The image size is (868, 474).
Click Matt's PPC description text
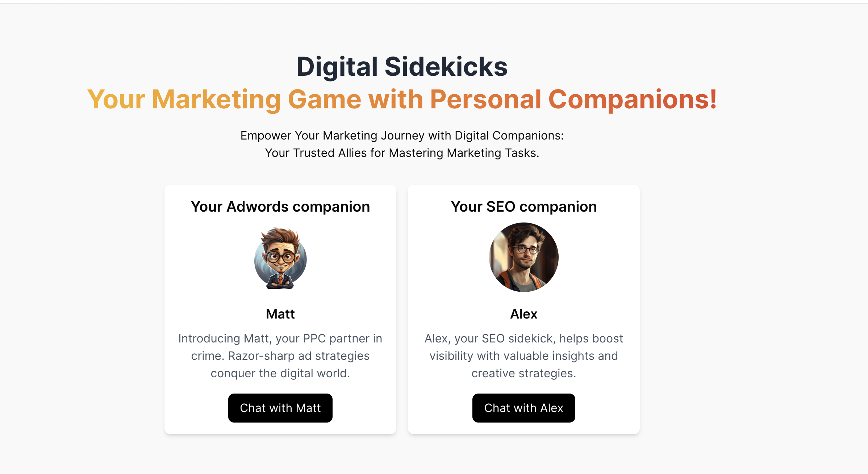[280, 355]
